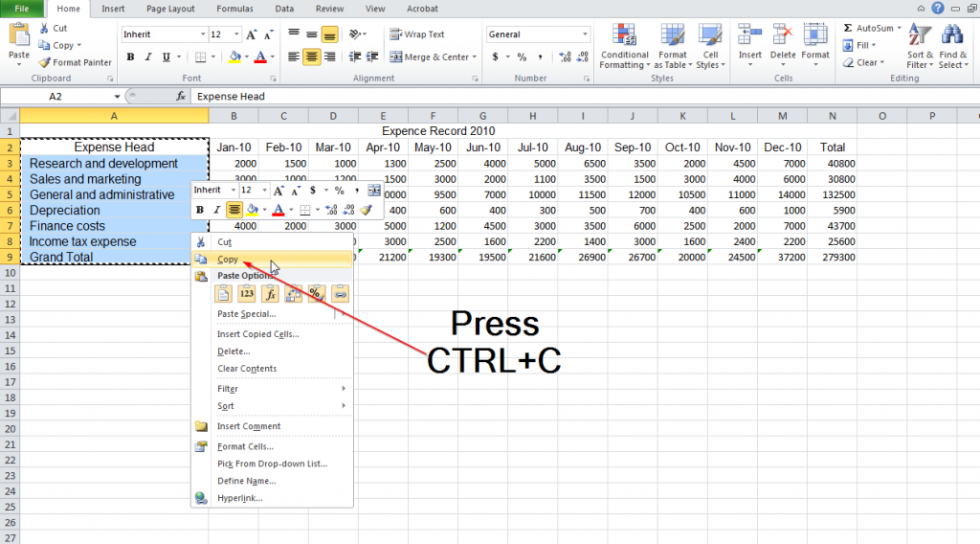Apply Percent Style from the ribbon
The width and height of the screenshot is (980, 544).
click(522, 57)
